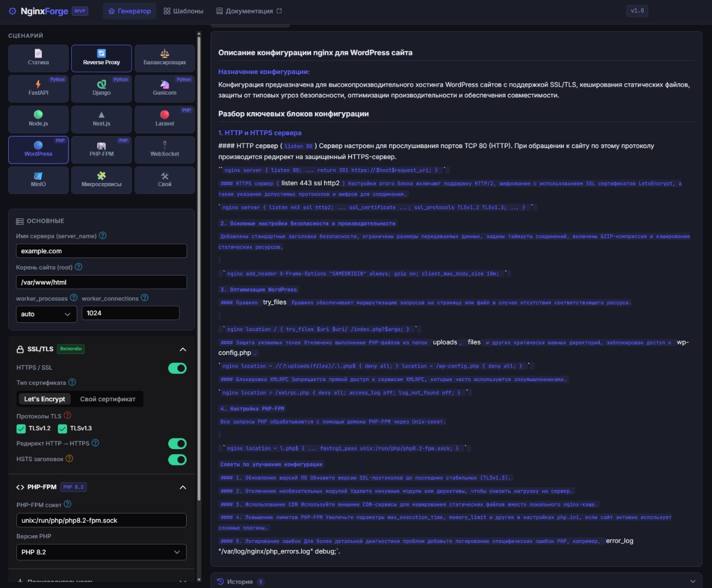This screenshot has height=588, width=712.
Task: Expand the Производительность section chevron
Action: click(x=183, y=582)
